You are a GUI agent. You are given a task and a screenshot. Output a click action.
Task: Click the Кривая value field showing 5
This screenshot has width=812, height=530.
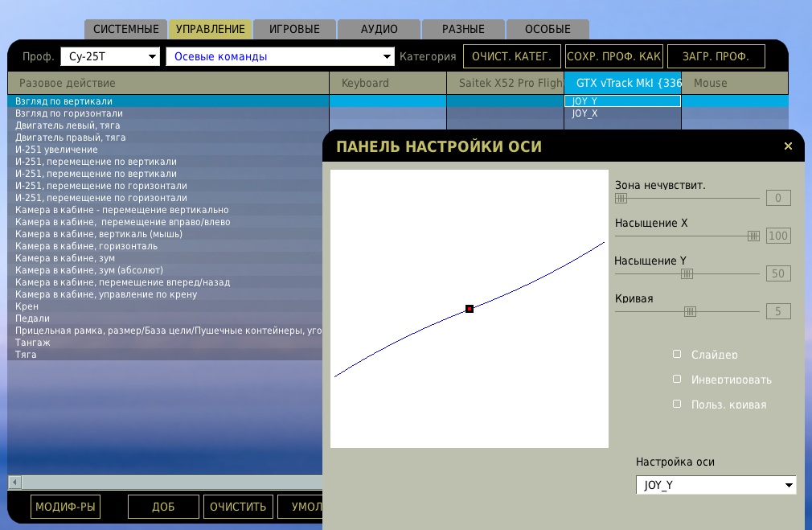[777, 311]
